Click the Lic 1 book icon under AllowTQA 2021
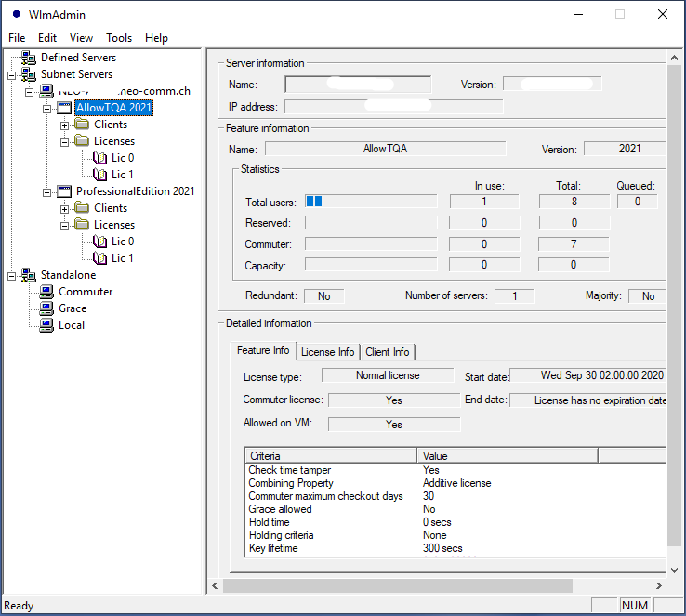 (x=99, y=175)
